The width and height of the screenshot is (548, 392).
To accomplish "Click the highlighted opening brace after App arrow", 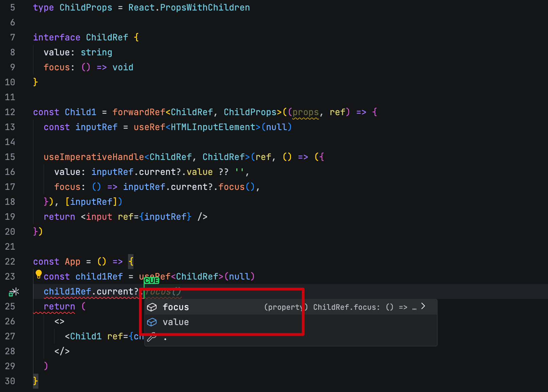I will (x=131, y=262).
